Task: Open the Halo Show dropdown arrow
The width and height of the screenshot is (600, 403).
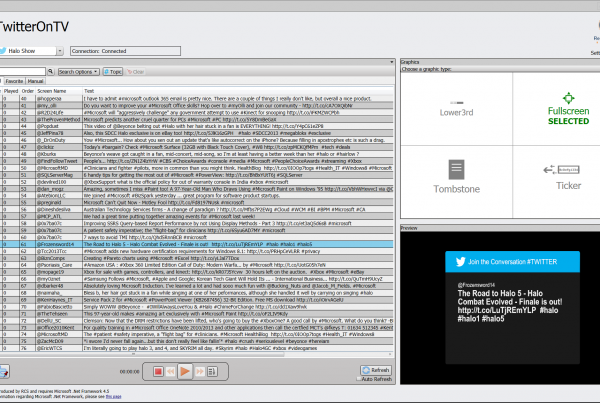Action: (x=60, y=51)
